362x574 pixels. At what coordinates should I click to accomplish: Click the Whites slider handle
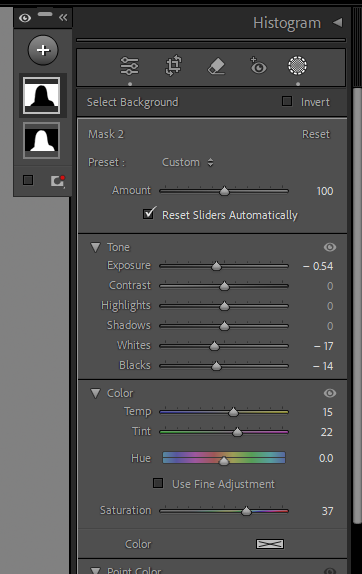click(214, 346)
